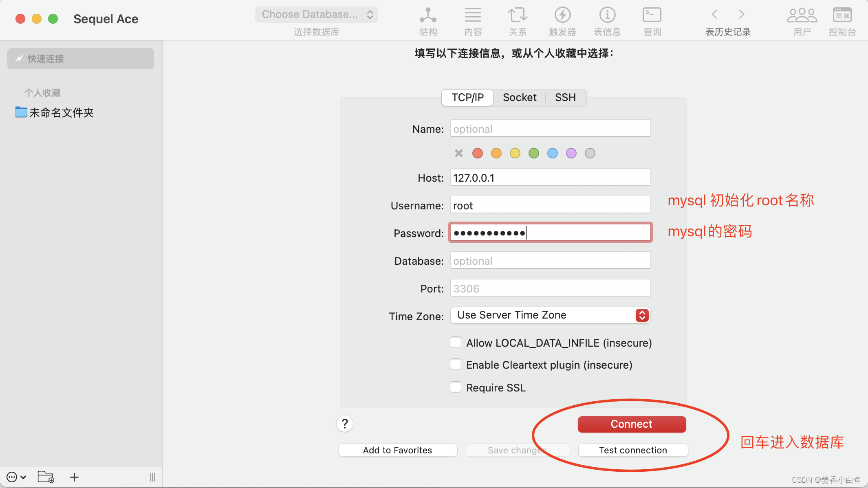
Task: Click the Test connection button
Action: pyautogui.click(x=633, y=450)
